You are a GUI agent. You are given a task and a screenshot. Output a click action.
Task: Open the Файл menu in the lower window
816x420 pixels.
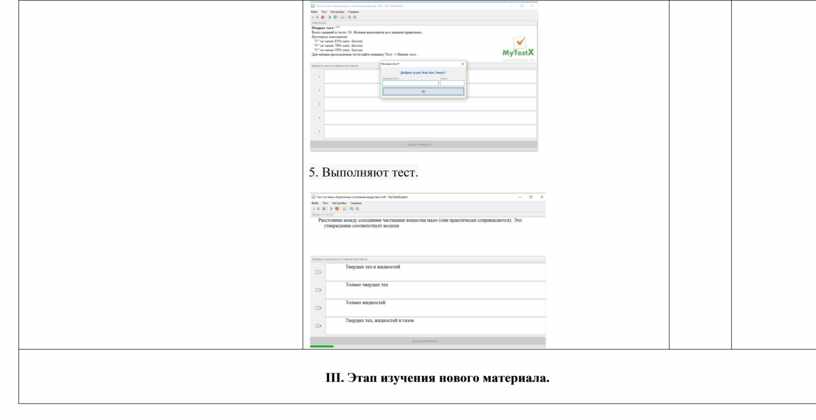tap(314, 203)
